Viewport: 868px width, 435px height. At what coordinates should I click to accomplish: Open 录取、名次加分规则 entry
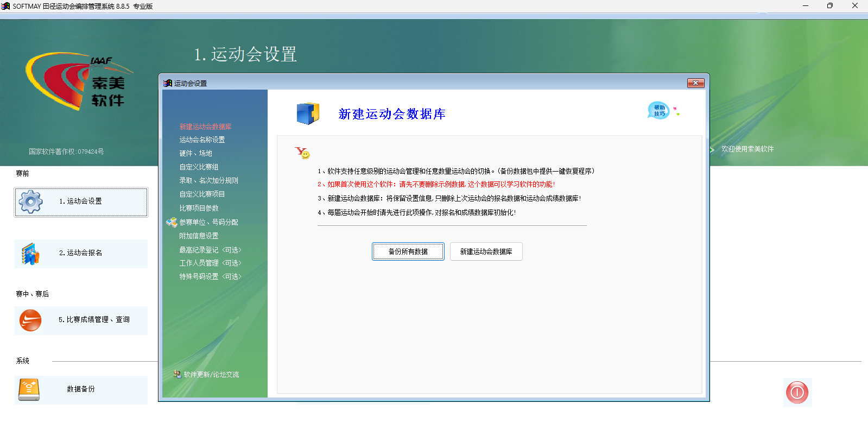208,180
